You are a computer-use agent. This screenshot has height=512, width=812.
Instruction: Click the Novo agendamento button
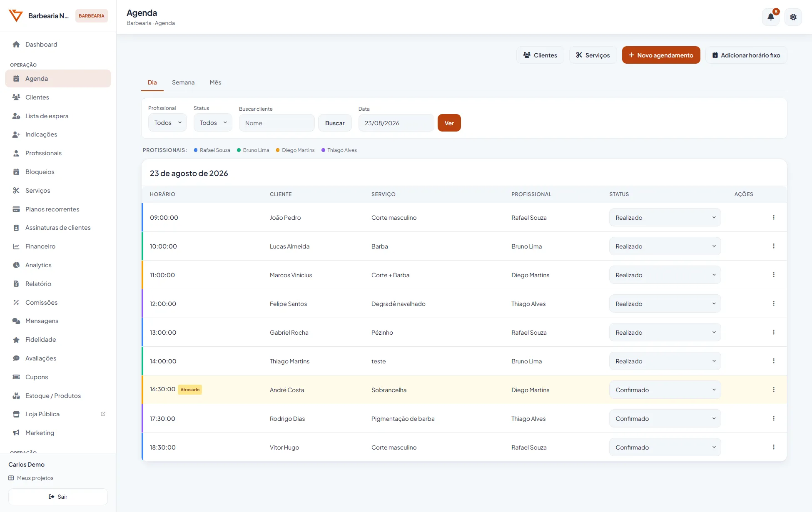(x=661, y=55)
